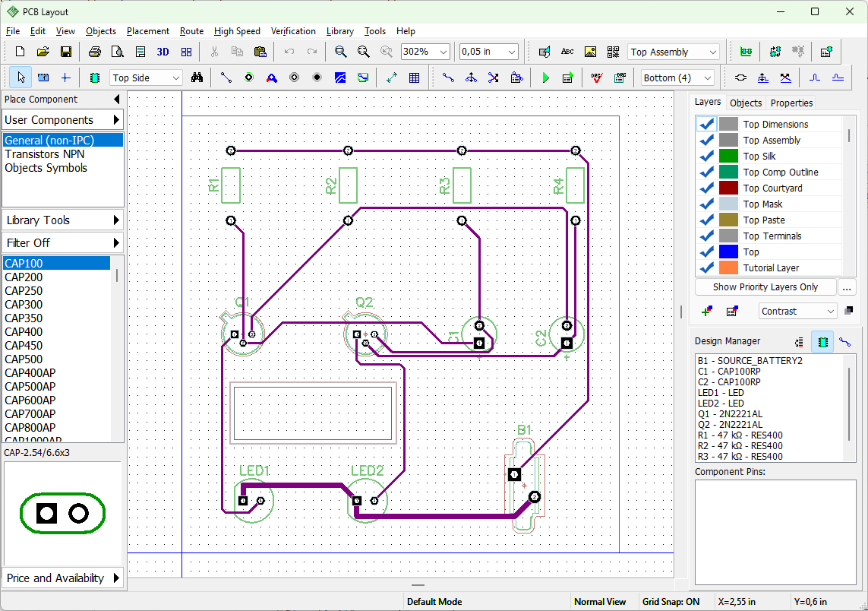Switch to Properties tab

click(x=791, y=103)
